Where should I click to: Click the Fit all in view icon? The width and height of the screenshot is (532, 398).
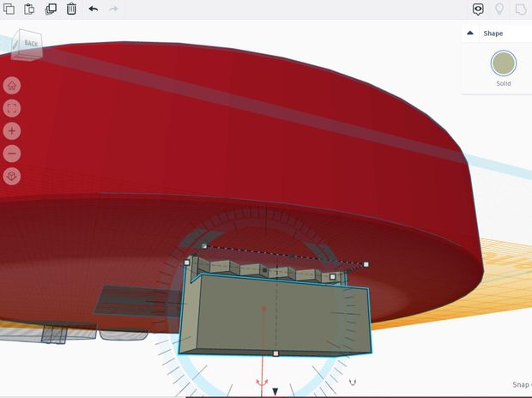[12, 108]
